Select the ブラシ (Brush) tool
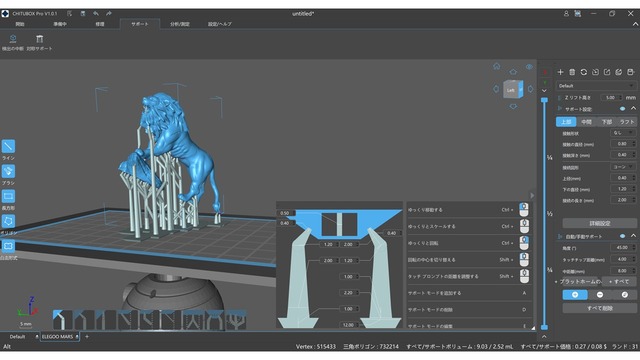This screenshot has height=360, width=640. [8, 171]
